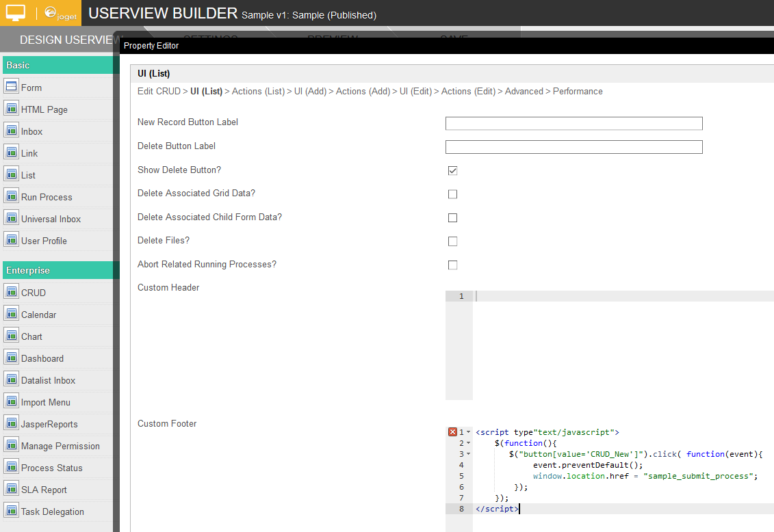Choose the Calendar element icon

tap(11, 314)
